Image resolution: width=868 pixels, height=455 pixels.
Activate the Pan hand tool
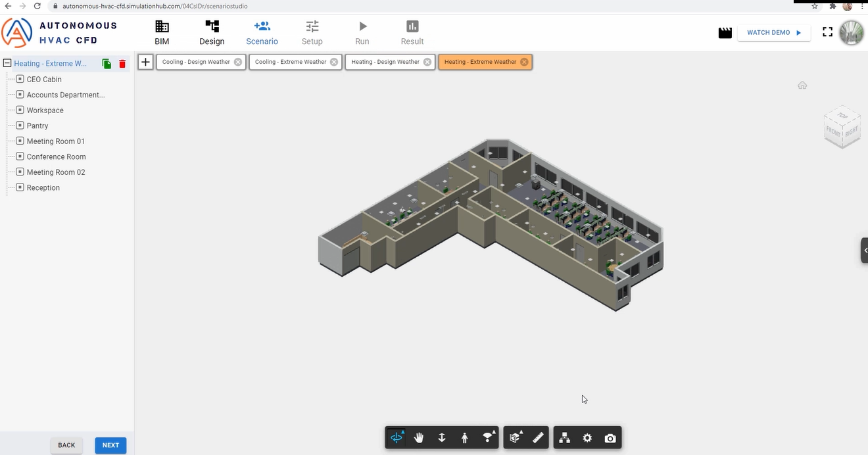(419, 438)
